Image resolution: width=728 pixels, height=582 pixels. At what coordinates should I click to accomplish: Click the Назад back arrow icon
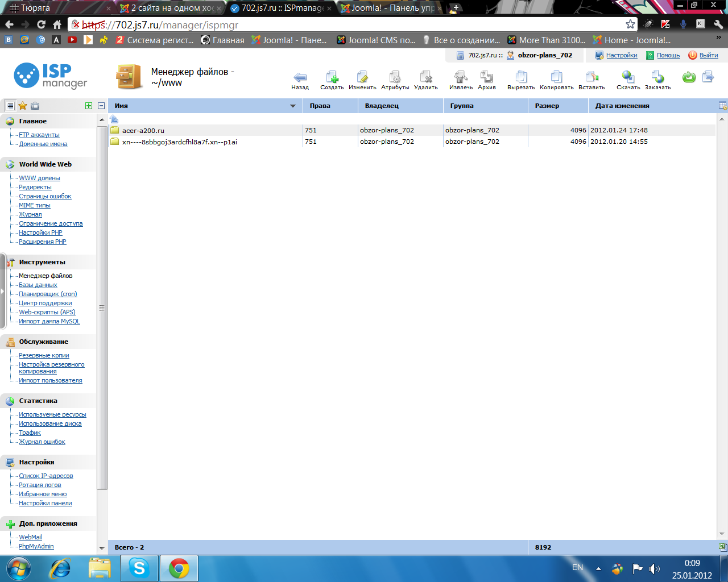tap(300, 77)
